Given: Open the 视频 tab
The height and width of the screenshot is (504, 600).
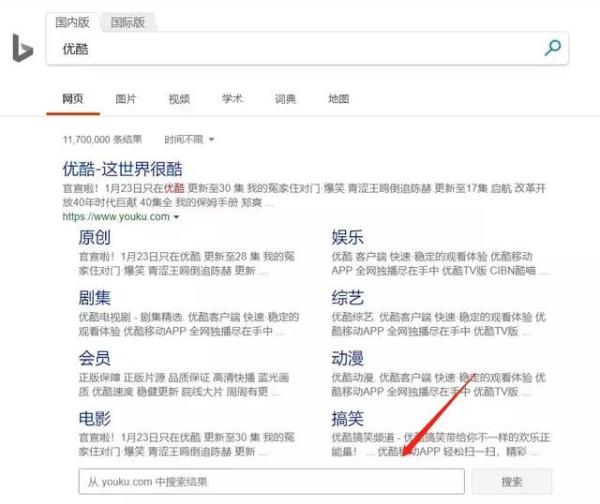Looking at the screenshot, I should pyautogui.click(x=179, y=99).
